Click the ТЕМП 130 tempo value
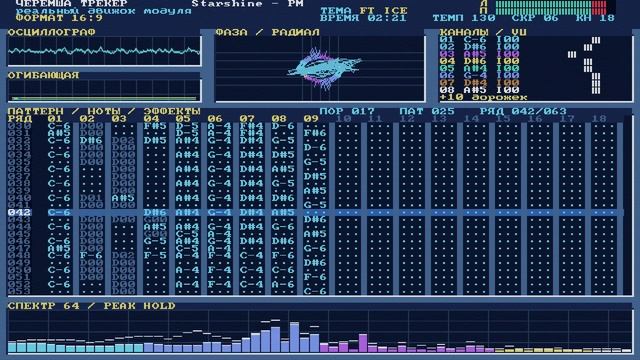 (464, 18)
